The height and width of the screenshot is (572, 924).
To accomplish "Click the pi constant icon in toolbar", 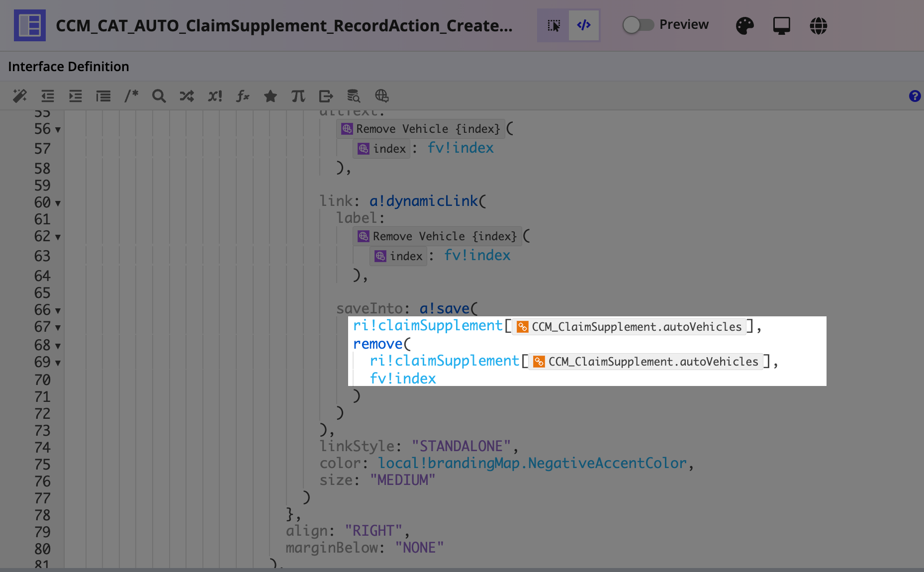I will click(298, 96).
